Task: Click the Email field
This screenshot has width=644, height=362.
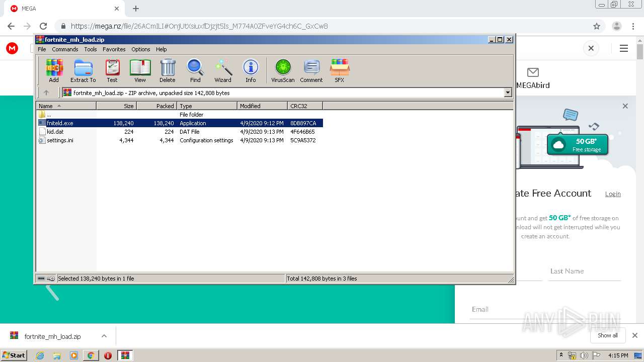Action: (x=546, y=309)
